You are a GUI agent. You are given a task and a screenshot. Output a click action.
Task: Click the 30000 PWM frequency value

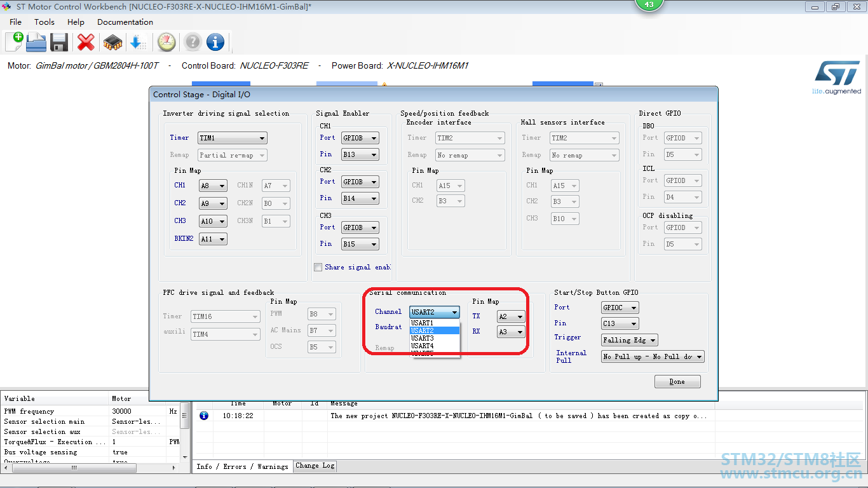click(121, 411)
